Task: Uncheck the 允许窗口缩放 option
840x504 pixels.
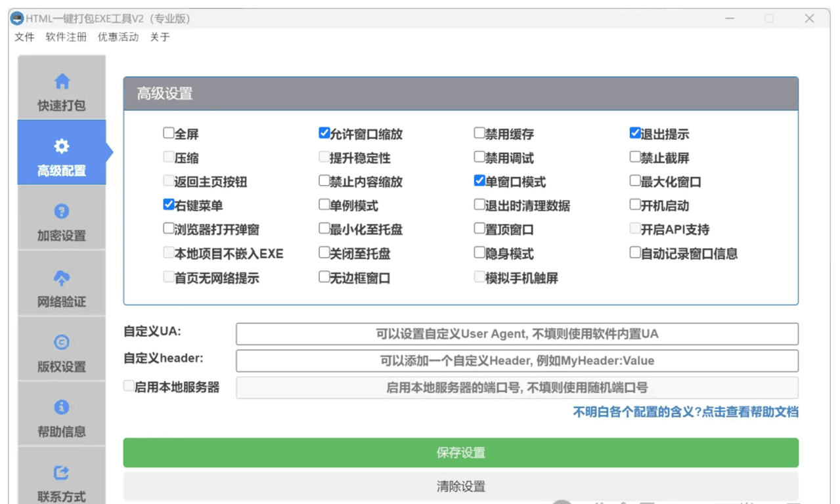Action: tap(324, 133)
